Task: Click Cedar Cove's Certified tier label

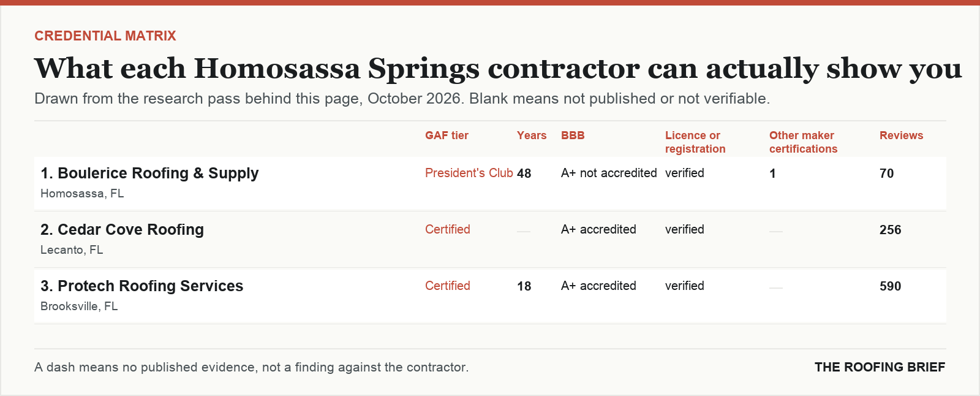Action: pos(448,229)
